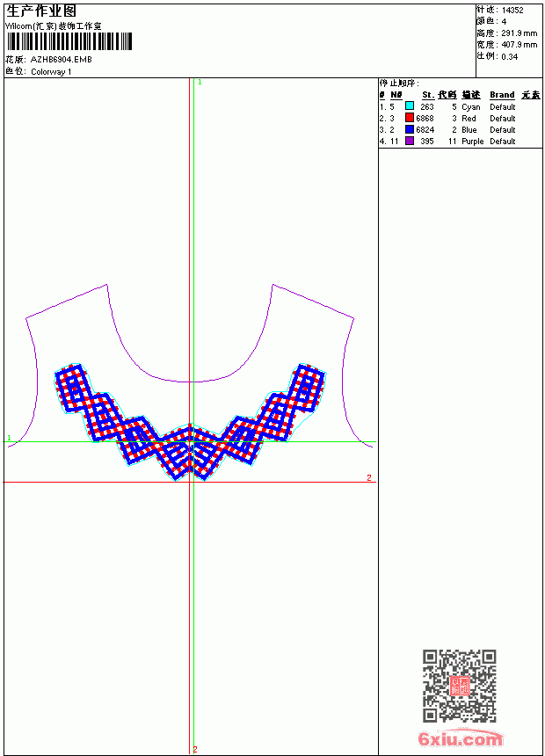
Task: Click the Purple color swatch
Action: click(x=410, y=141)
